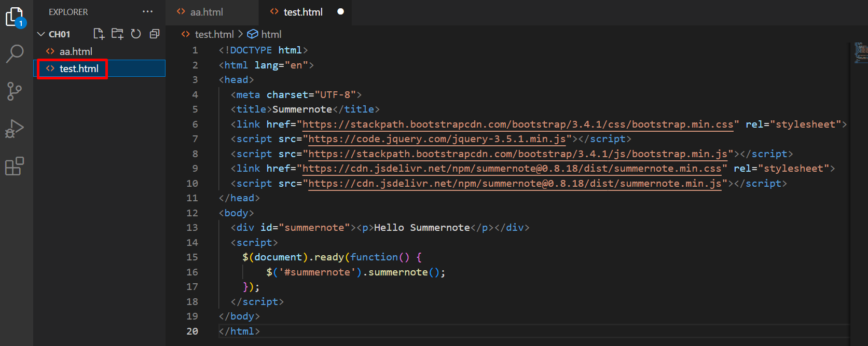
Task: Switch to the test.html editor tab
Action: point(303,12)
